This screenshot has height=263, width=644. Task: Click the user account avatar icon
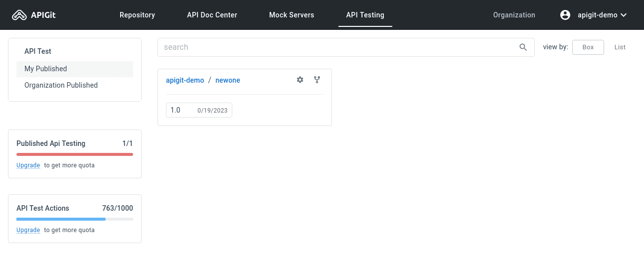565,15
